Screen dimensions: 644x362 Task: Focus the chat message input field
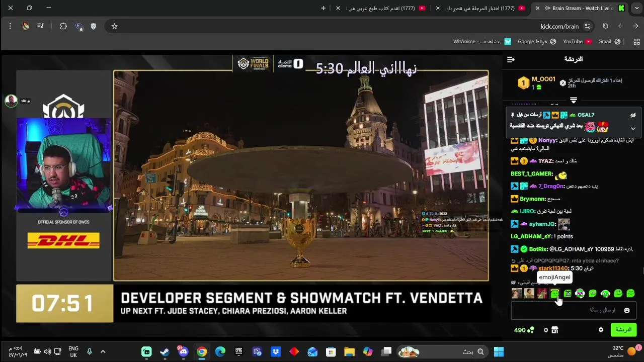click(574, 310)
